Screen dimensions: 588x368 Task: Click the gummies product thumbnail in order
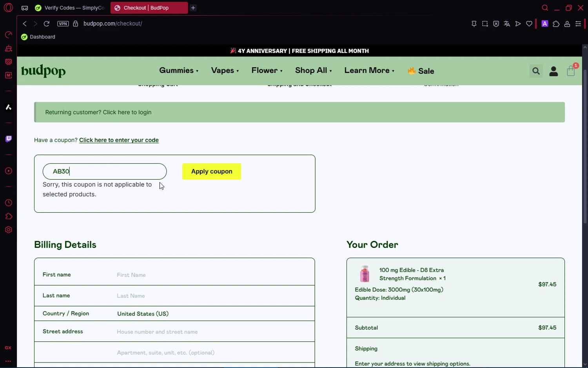365,274
